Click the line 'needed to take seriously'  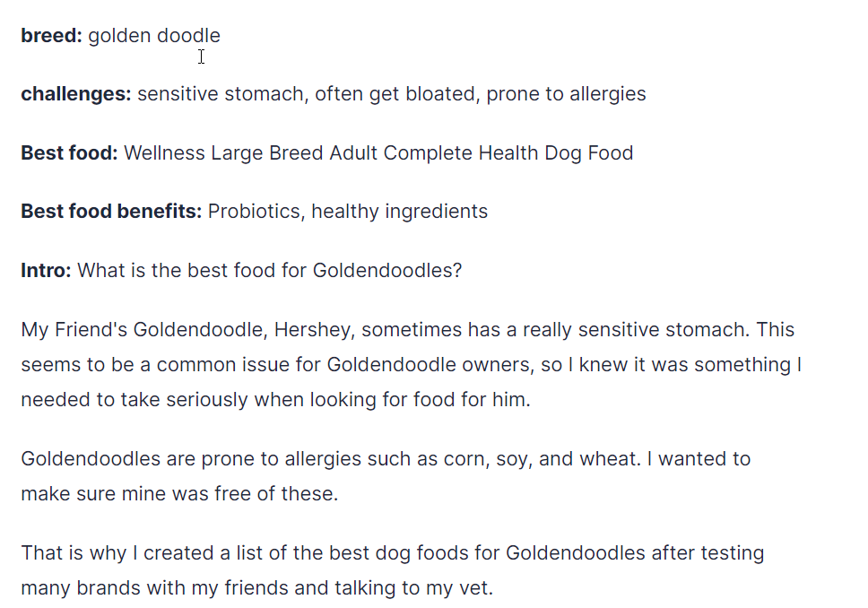click(275, 400)
